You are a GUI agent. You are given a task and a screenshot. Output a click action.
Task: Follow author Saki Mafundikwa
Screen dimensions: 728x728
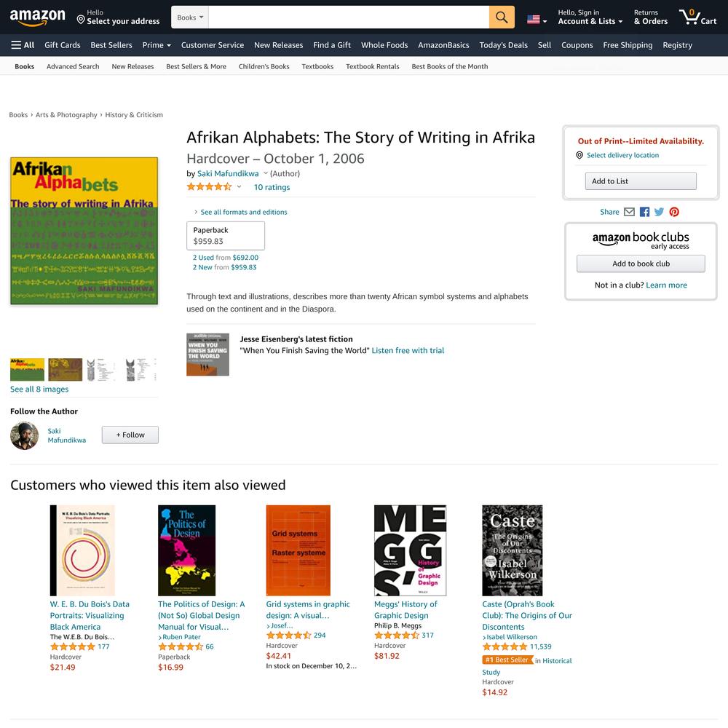tap(130, 435)
